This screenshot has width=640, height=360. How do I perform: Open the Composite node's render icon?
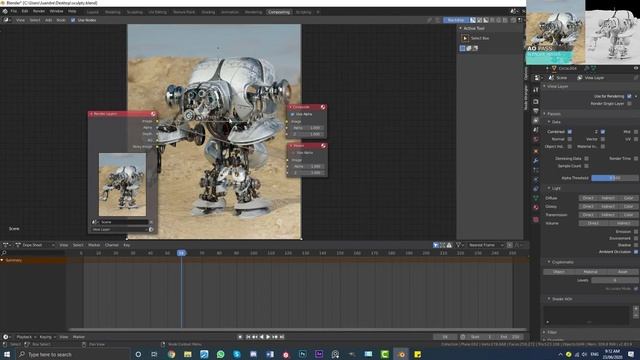[x=323, y=107]
